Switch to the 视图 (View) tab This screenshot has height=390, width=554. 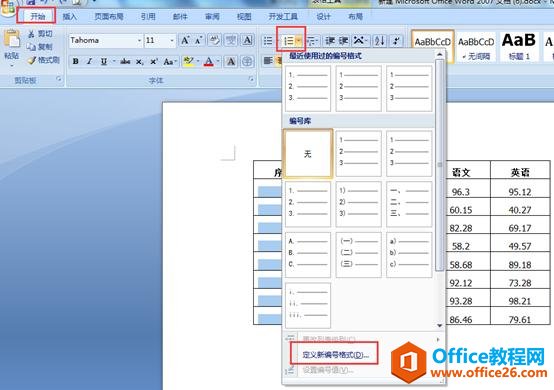[x=244, y=16]
